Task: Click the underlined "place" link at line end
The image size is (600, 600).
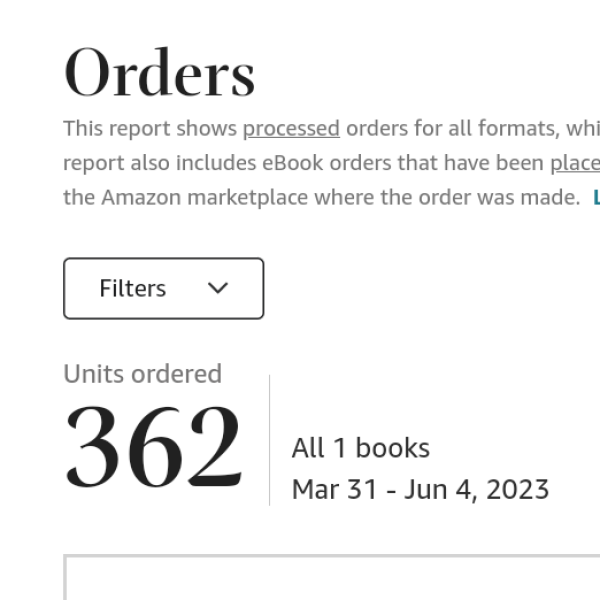Action: click(575, 163)
